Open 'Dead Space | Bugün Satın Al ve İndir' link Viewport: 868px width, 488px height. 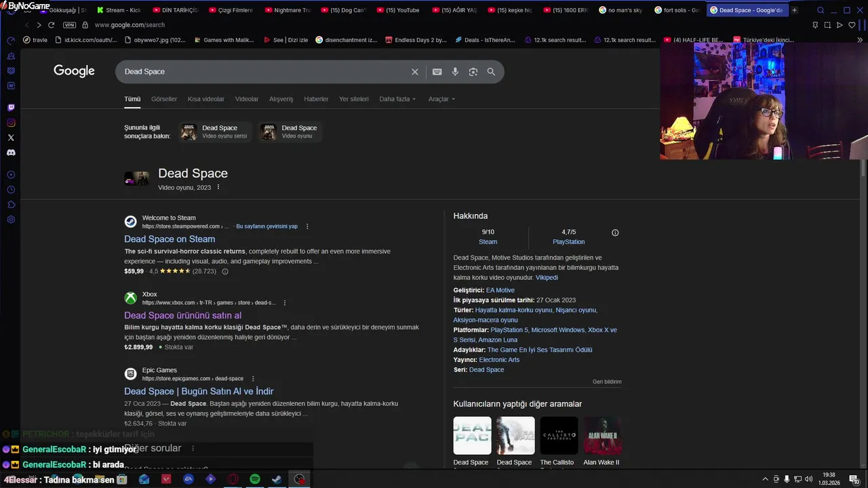pyautogui.click(x=199, y=391)
